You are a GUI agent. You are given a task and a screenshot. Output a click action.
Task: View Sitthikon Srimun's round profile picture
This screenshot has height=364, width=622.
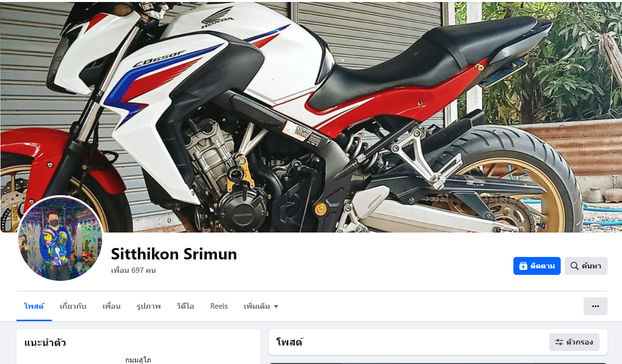[60, 239]
